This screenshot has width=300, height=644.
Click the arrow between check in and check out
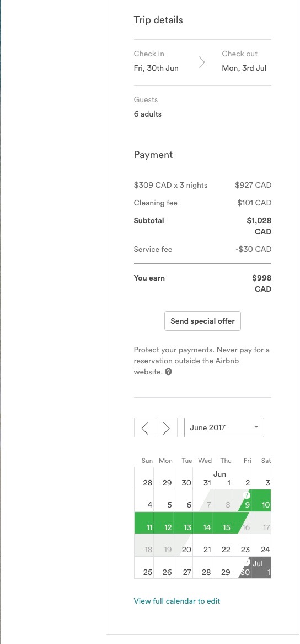[x=201, y=62]
